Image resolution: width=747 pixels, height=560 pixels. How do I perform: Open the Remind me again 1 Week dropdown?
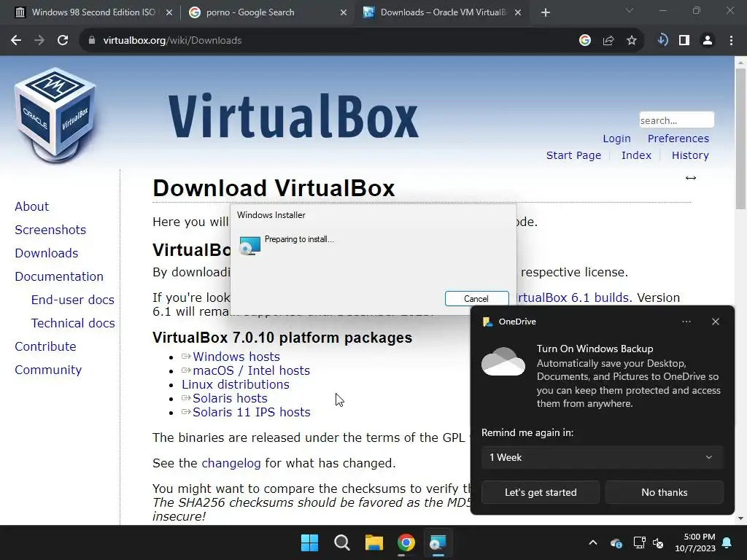[x=602, y=457]
